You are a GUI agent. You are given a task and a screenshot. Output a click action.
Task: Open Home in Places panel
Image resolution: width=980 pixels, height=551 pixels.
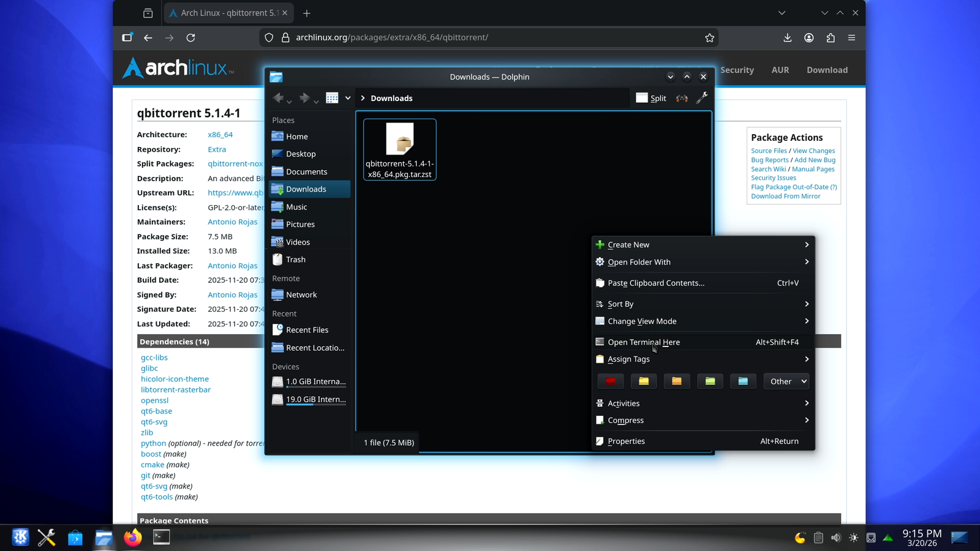(x=311, y=137)
